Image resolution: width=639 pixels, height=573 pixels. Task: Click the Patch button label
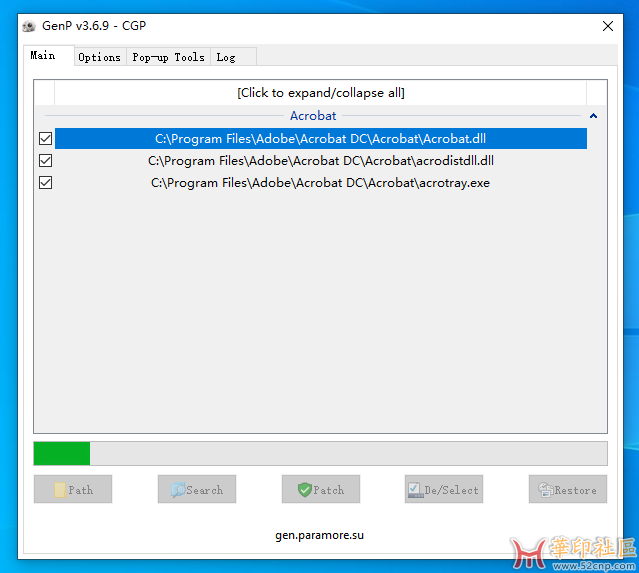328,490
